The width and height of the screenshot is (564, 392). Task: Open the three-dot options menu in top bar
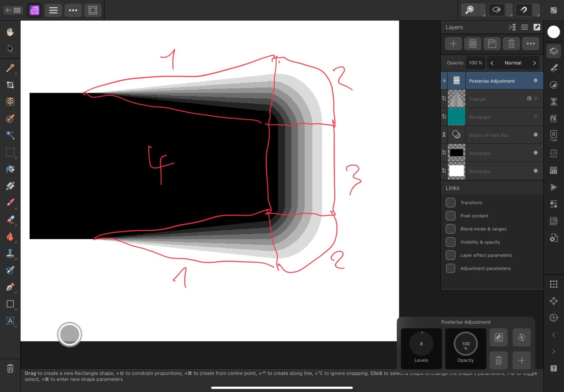point(73,10)
